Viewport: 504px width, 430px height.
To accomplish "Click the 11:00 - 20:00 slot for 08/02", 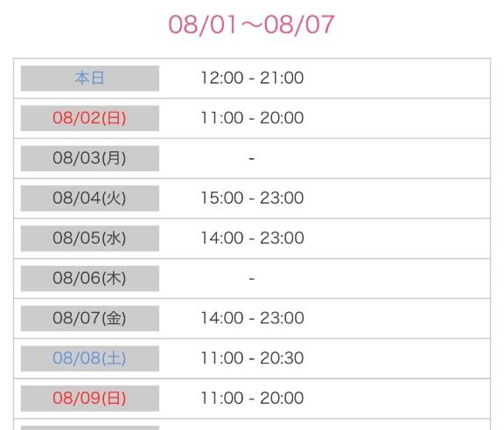I will [252, 118].
